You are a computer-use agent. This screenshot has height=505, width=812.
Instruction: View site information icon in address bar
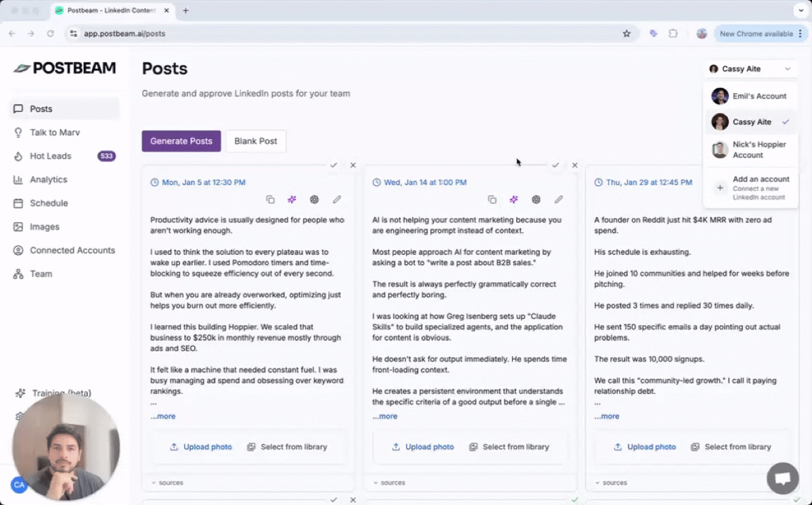74,33
